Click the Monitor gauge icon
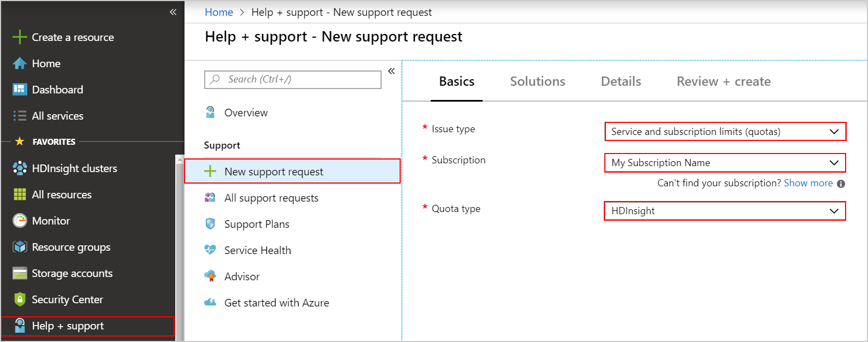 pos(20,221)
